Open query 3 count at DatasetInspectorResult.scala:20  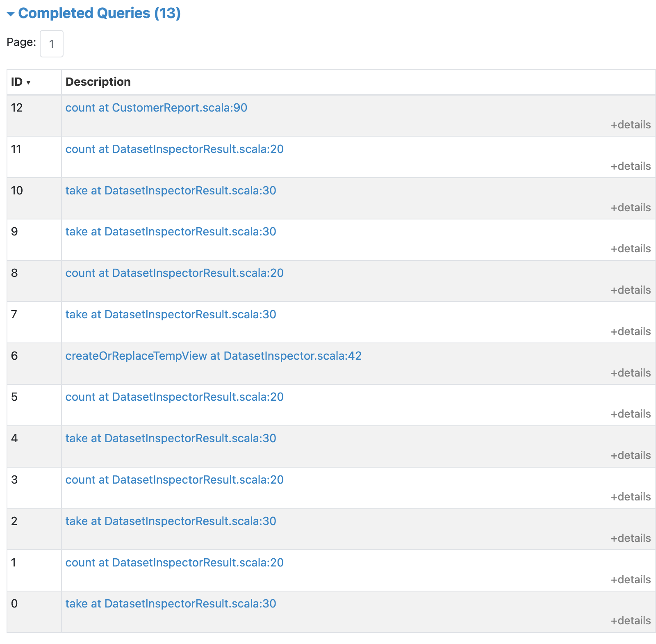tap(175, 480)
